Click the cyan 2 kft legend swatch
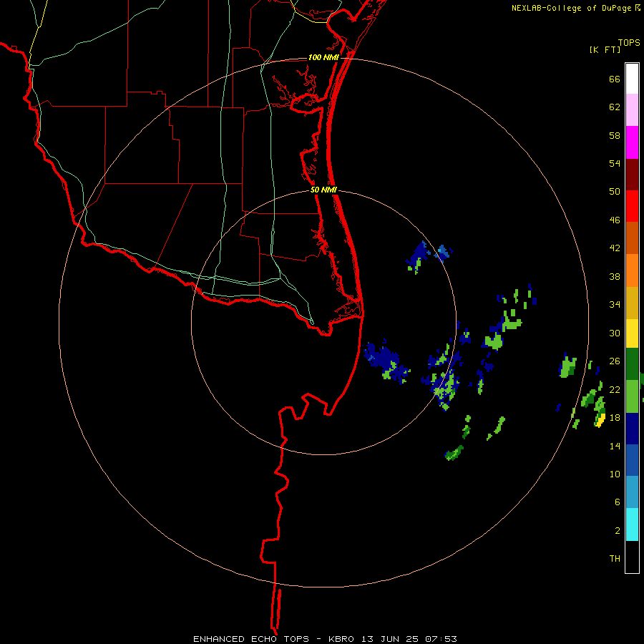644x644 pixels. (x=632, y=525)
